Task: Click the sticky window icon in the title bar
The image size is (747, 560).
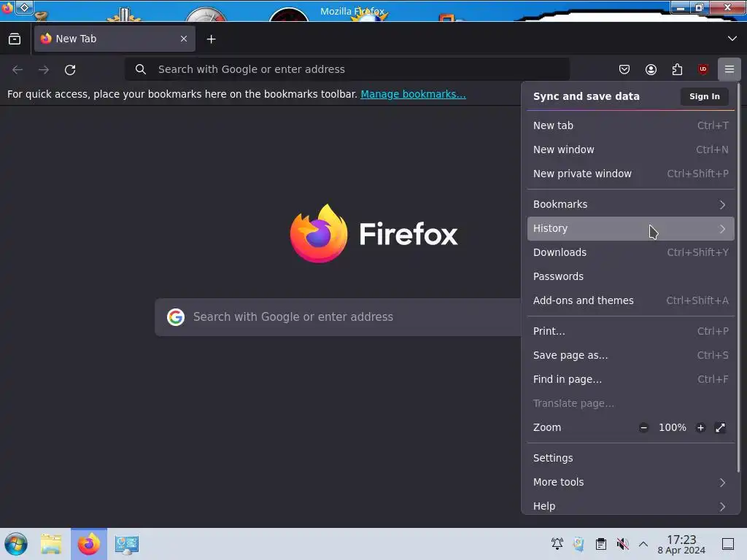Action: pos(24,7)
